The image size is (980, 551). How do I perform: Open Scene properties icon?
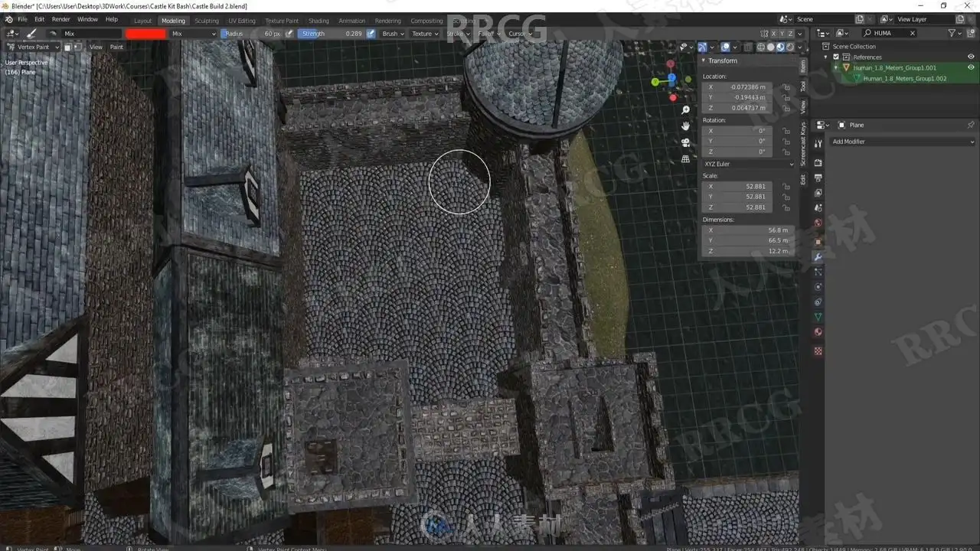click(818, 208)
